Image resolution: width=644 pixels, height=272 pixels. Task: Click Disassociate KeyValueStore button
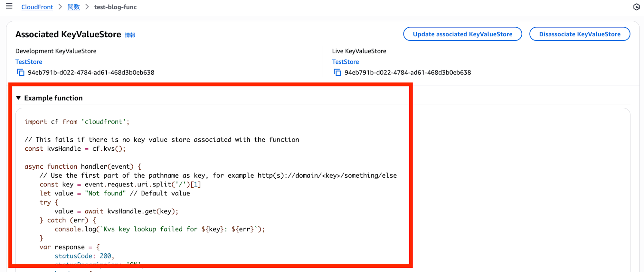(x=580, y=34)
